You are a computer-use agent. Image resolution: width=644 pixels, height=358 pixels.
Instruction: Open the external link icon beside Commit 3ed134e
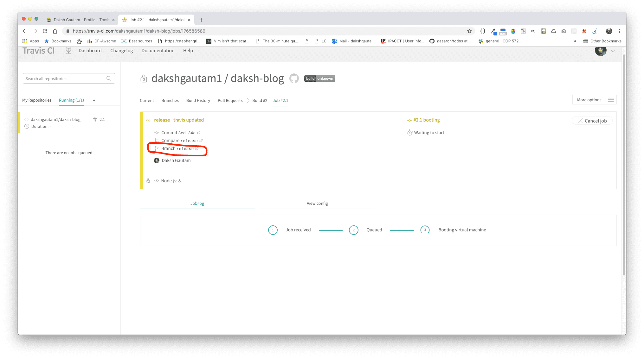199,133
